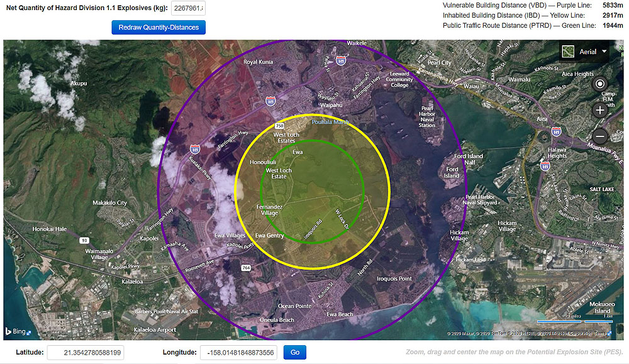Click the external-link icon next to Terms
This screenshot has height=364, width=629.
click(x=610, y=333)
